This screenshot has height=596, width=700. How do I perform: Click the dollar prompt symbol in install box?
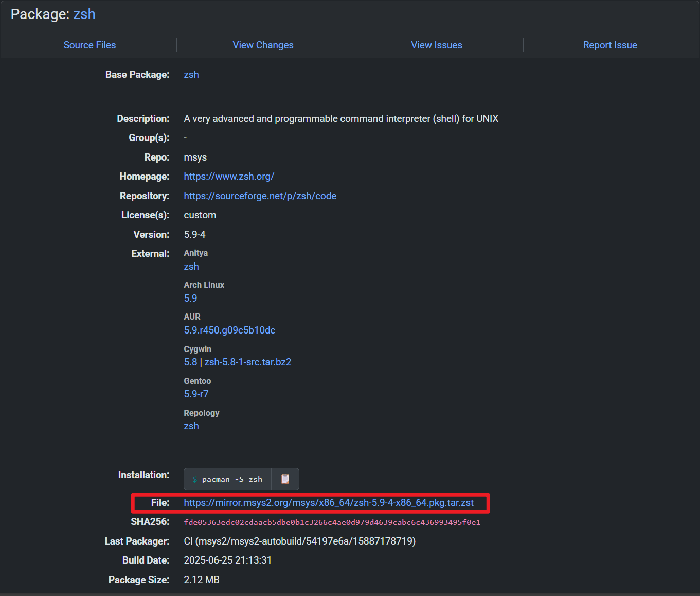coord(195,479)
